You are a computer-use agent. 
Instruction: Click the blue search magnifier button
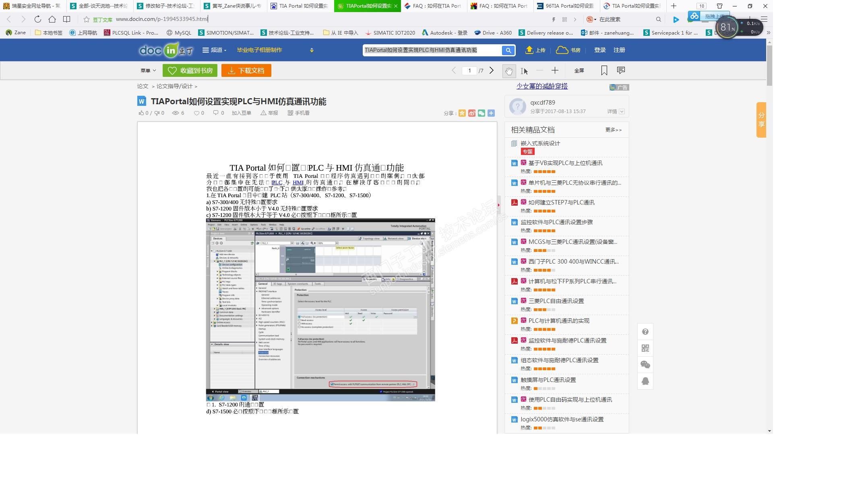point(508,50)
